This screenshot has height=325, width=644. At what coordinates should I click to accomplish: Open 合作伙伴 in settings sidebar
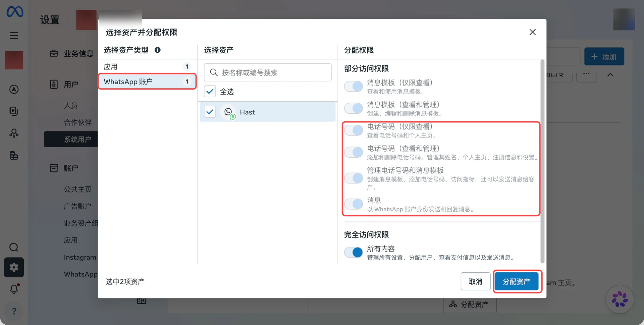[x=78, y=122]
